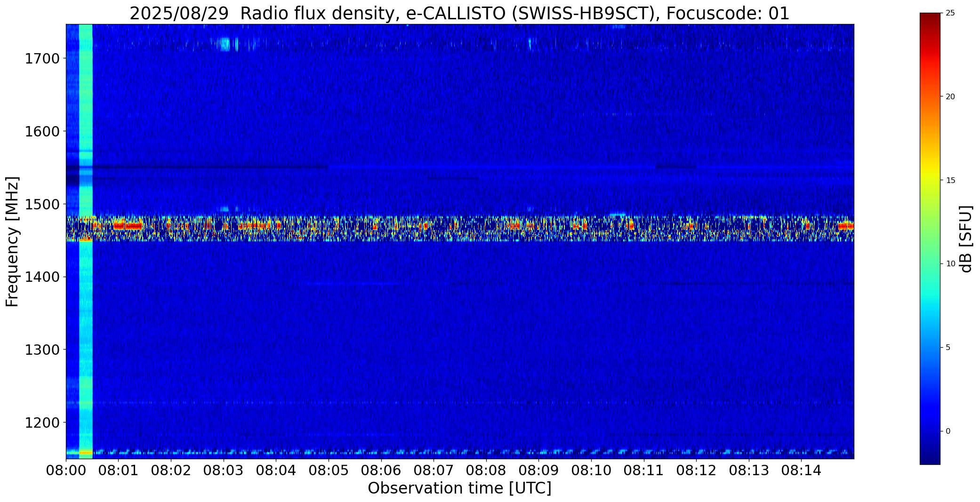The image size is (980, 502).
Task: Click the 08:03 time tick label
Action: [x=224, y=470]
